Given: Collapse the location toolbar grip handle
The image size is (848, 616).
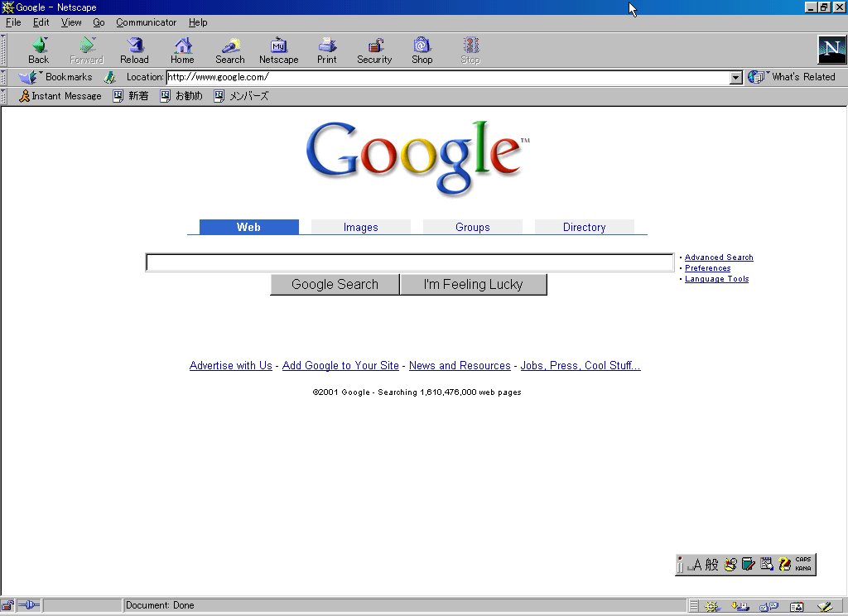Looking at the screenshot, I should tap(3, 77).
